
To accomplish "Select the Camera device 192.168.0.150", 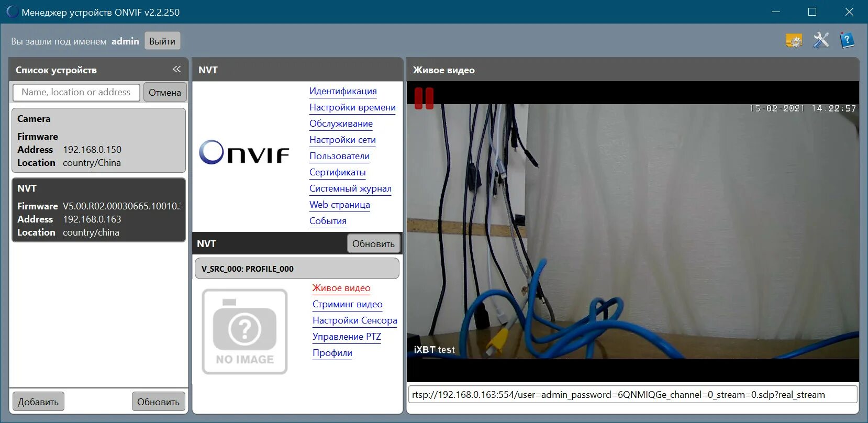I will pos(98,140).
